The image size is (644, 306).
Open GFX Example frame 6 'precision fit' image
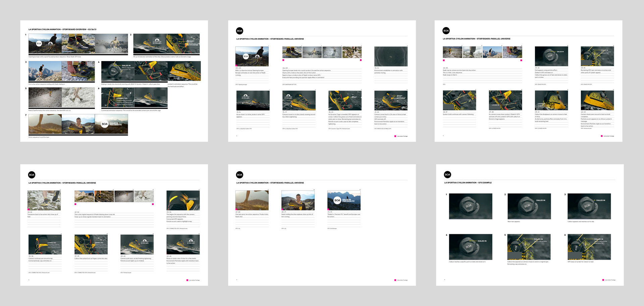pyautogui.click(x=589, y=247)
